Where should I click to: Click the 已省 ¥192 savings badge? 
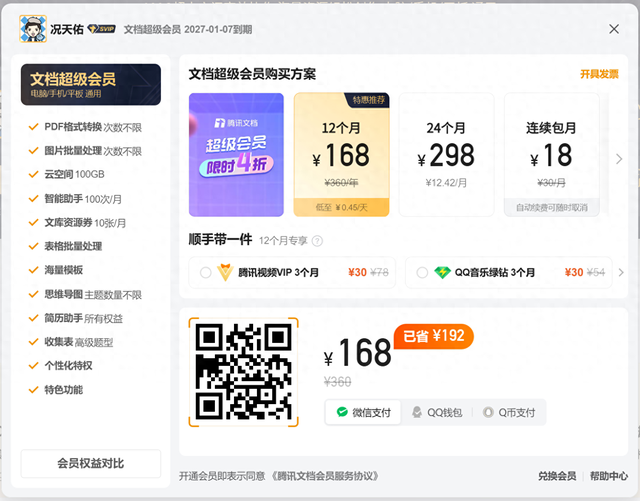[433, 336]
